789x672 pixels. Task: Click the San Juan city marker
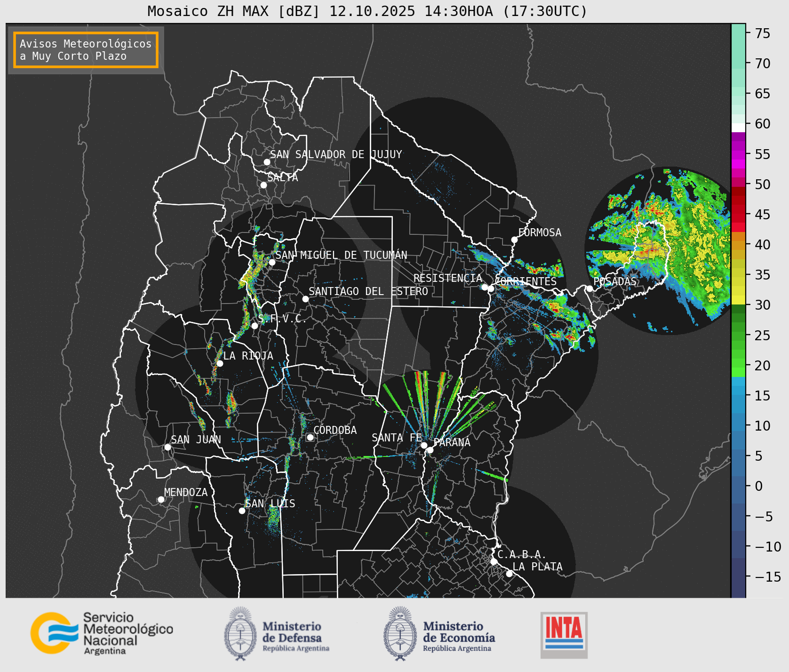167,447
